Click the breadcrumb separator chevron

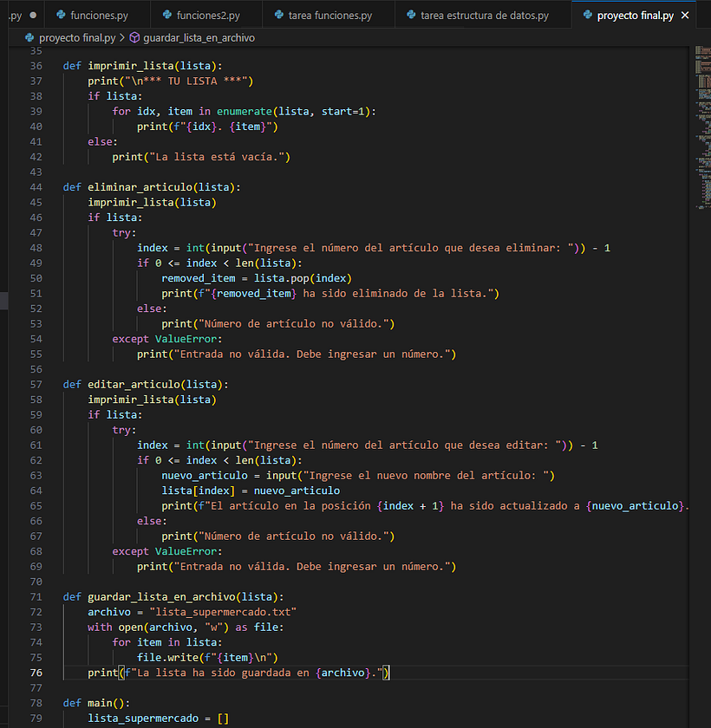tap(122, 37)
